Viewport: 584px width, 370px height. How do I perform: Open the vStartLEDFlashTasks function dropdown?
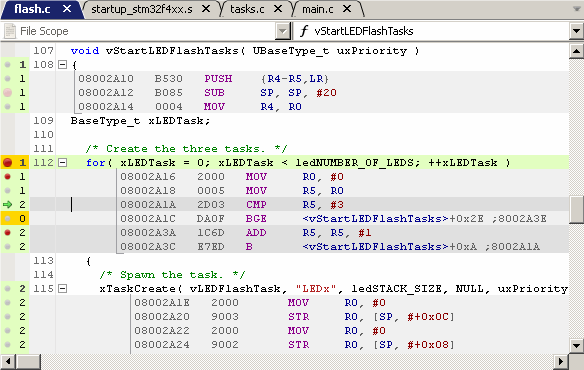(x=576, y=31)
